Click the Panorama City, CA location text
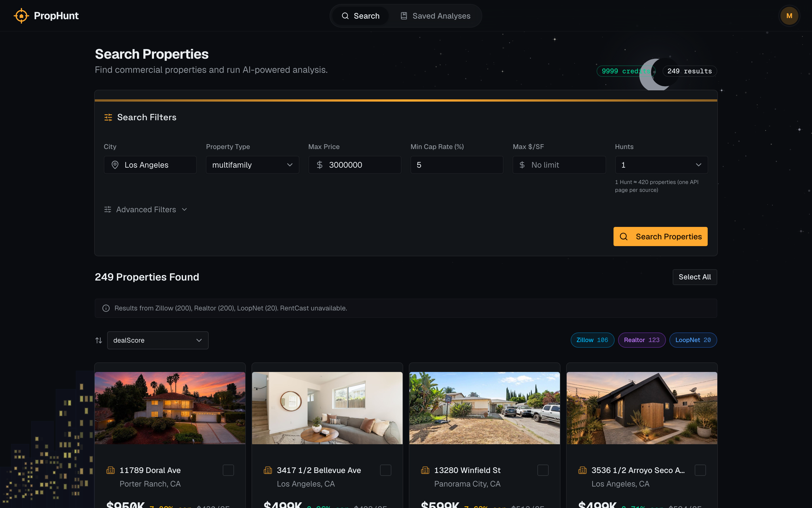Screen dimensions: 812x508 click(467, 484)
